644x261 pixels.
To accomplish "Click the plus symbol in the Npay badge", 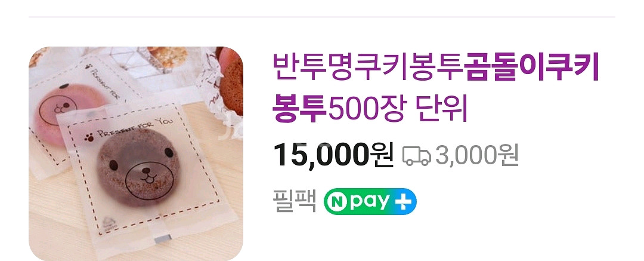I will click(403, 202).
